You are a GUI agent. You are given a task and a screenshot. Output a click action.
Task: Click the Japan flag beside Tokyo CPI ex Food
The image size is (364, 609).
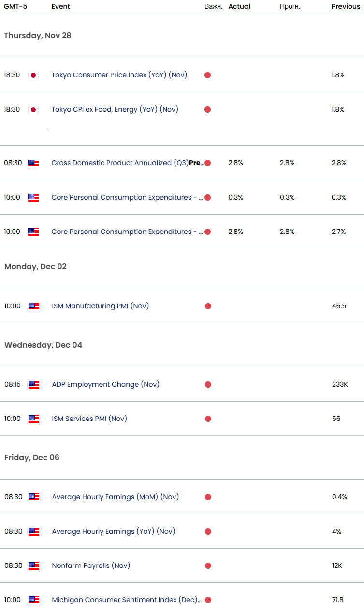pyautogui.click(x=33, y=109)
